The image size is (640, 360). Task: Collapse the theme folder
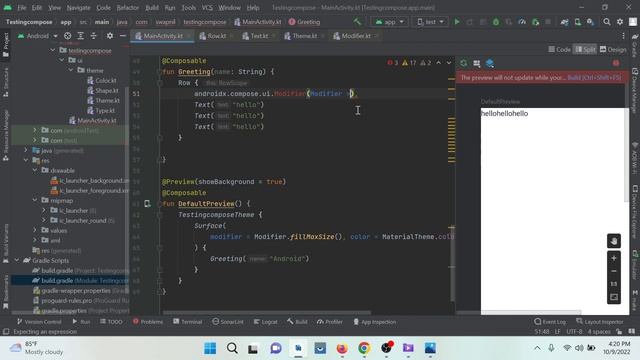point(71,70)
